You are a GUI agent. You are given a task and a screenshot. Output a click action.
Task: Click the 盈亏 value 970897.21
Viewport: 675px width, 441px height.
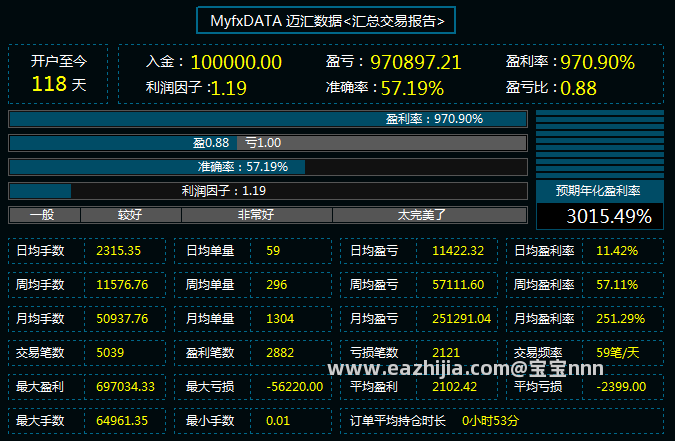pos(415,62)
